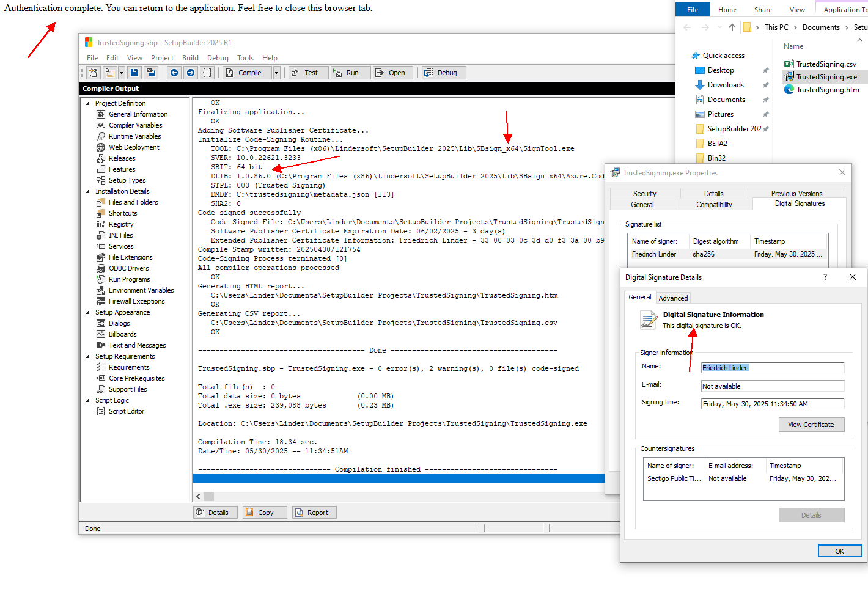
Task: Collapse the Installation Details tree section
Action: pos(87,191)
